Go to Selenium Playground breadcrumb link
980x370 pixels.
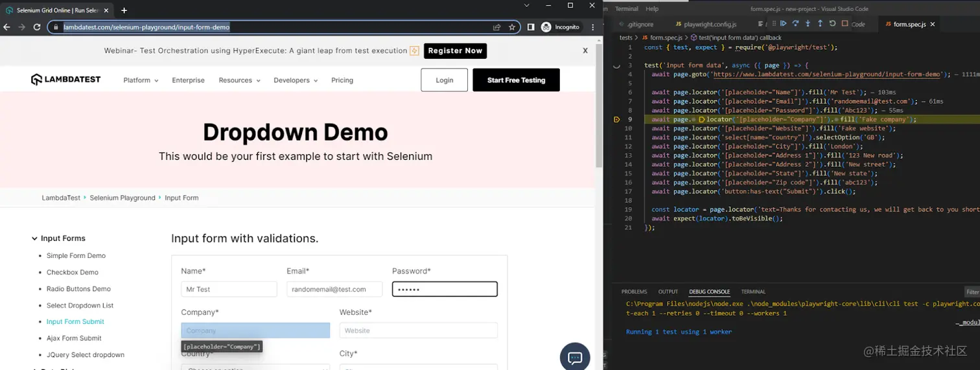(122, 198)
